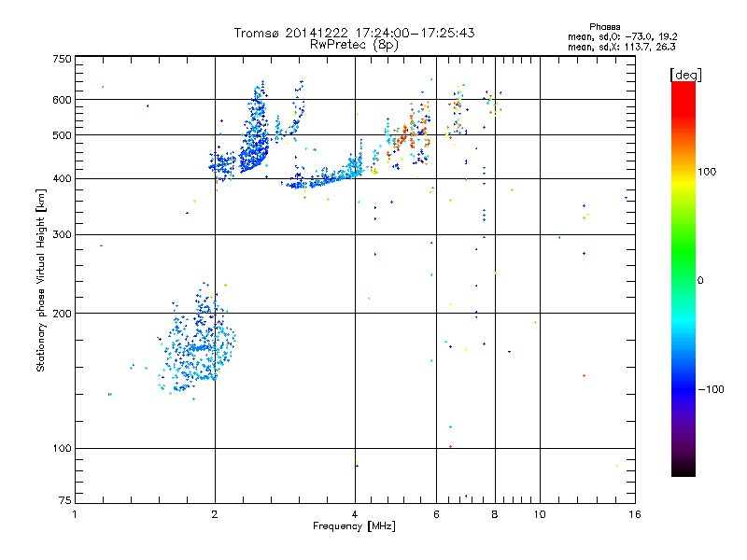Click the y-axis tick label '300'
Viewport: 747px width, 560px height.
tap(62, 235)
